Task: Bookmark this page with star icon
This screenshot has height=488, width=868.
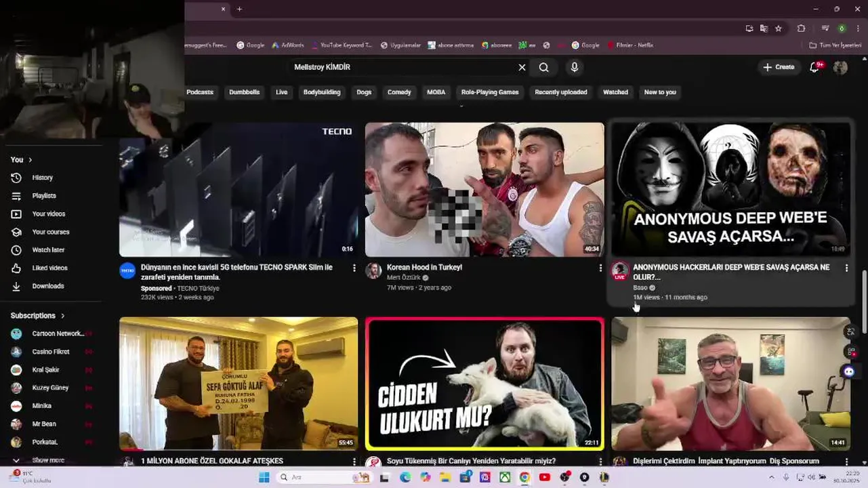Action: [779, 28]
